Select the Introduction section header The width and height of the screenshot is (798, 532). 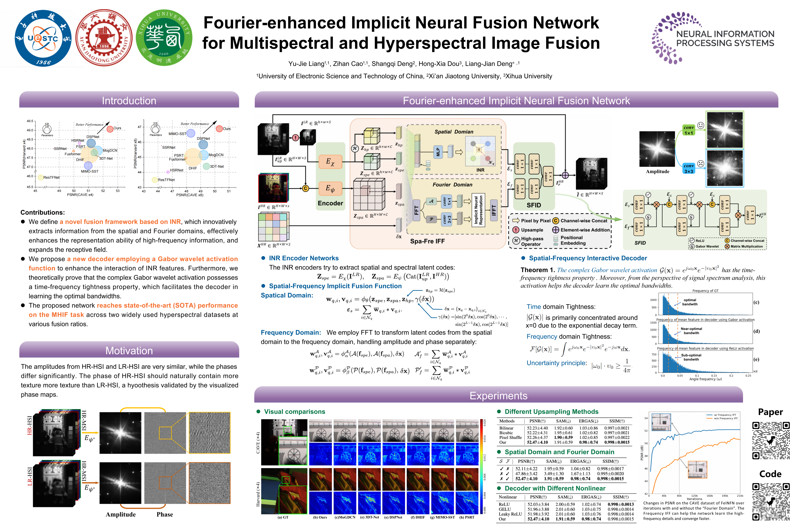coord(129,100)
